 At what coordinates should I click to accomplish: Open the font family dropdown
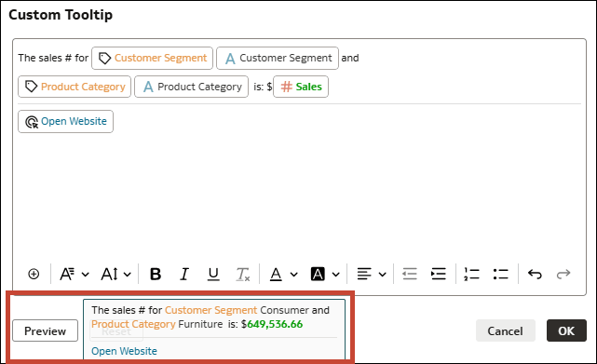point(75,274)
